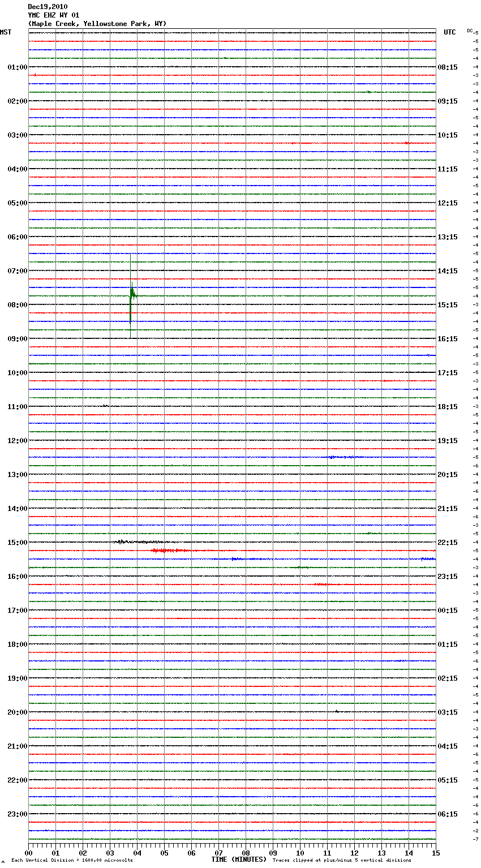Click the Each Vertical Division microvolts note

coord(72,861)
